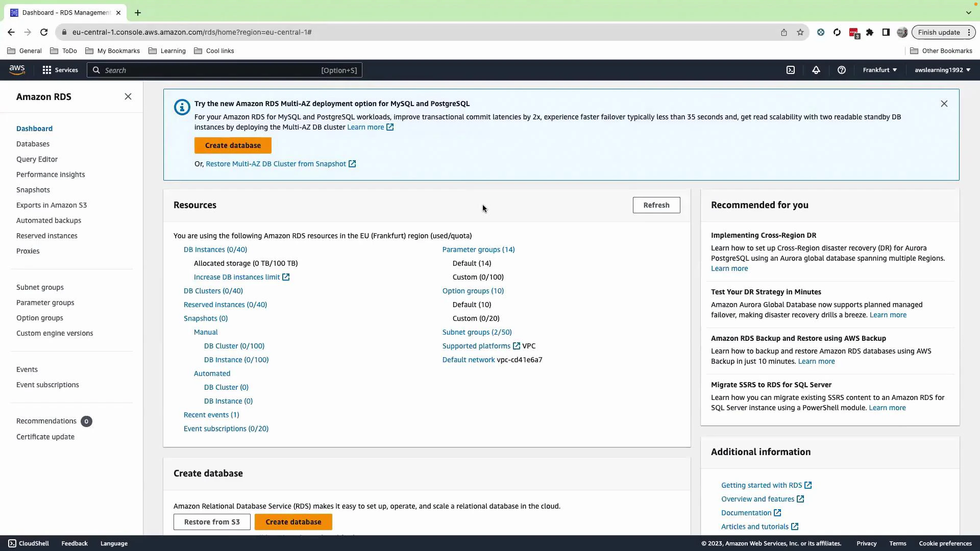This screenshot has width=980, height=551.
Task: Open the browser extensions puzzle icon
Action: [x=870, y=32]
